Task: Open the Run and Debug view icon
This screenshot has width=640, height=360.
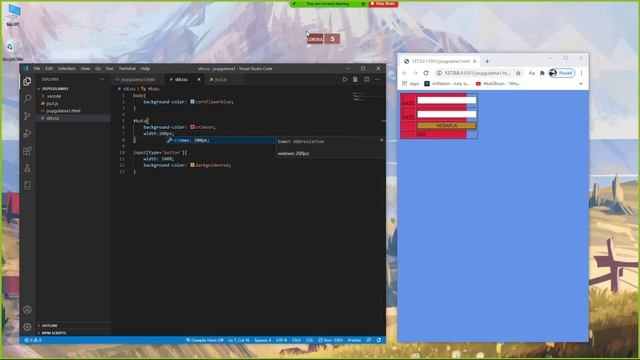Action: click(27, 133)
